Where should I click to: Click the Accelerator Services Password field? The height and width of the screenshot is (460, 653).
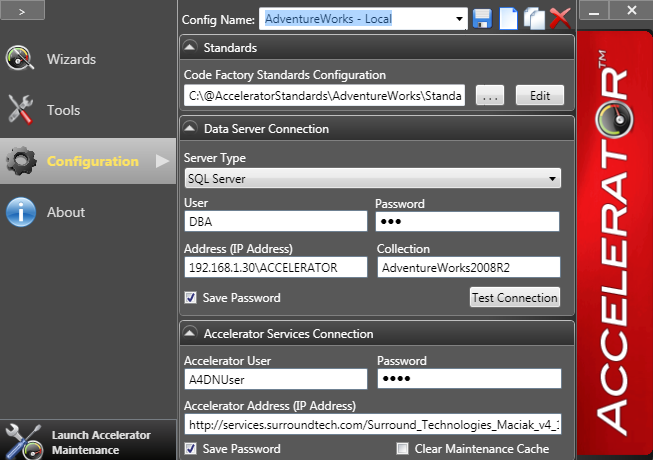pos(469,378)
